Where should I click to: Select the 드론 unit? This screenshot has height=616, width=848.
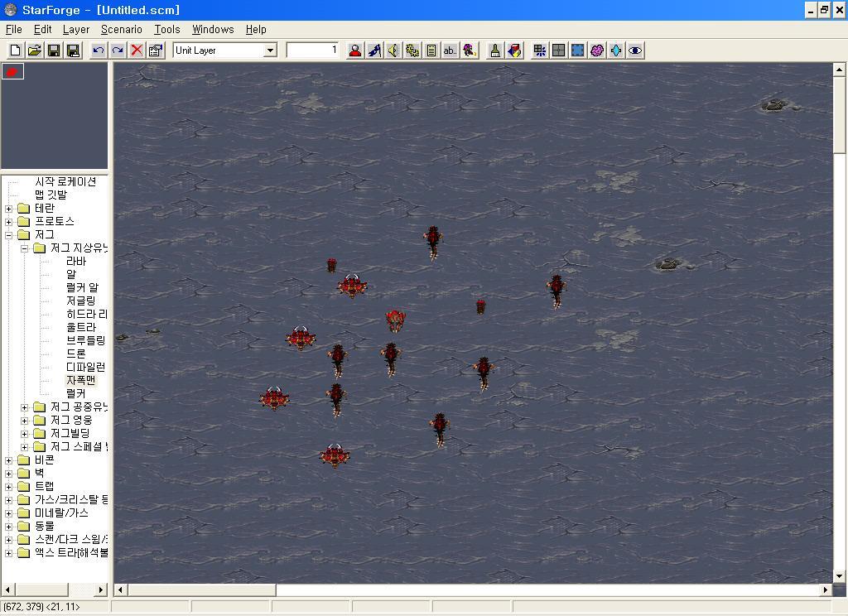(75, 354)
